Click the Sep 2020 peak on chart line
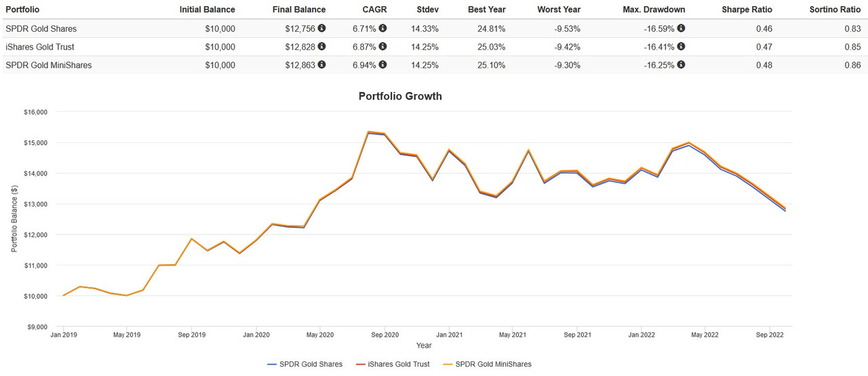 pyautogui.click(x=368, y=132)
